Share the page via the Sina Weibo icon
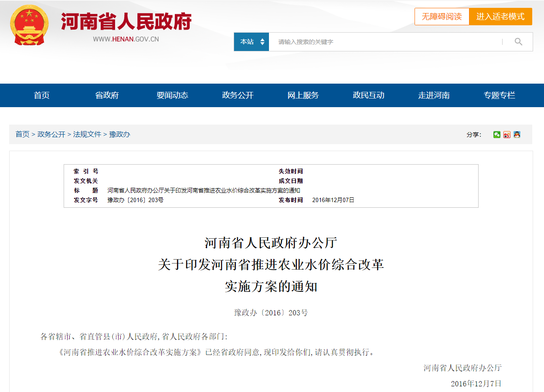544x392 pixels. [x=507, y=135]
